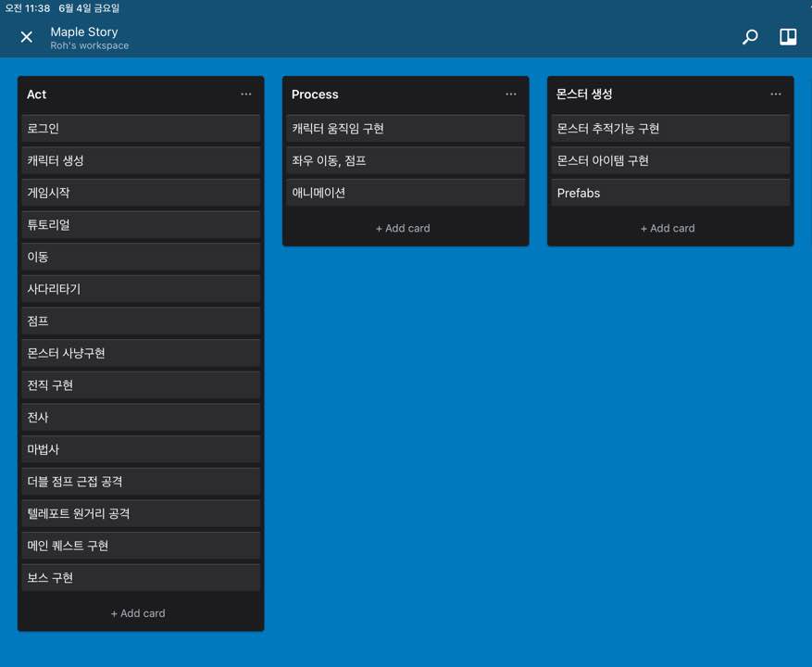Open the 게임시작 card
The image size is (812, 667).
[141, 193]
